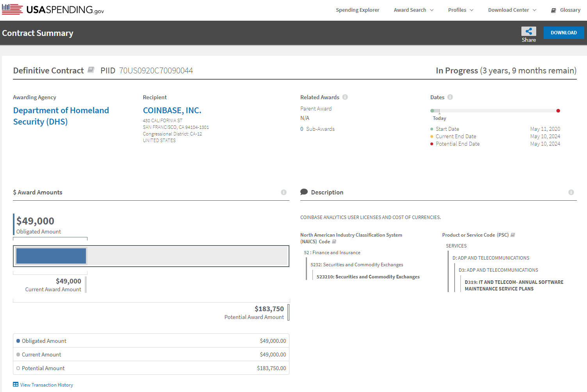Click the Potential Amount legend circle

click(18, 368)
